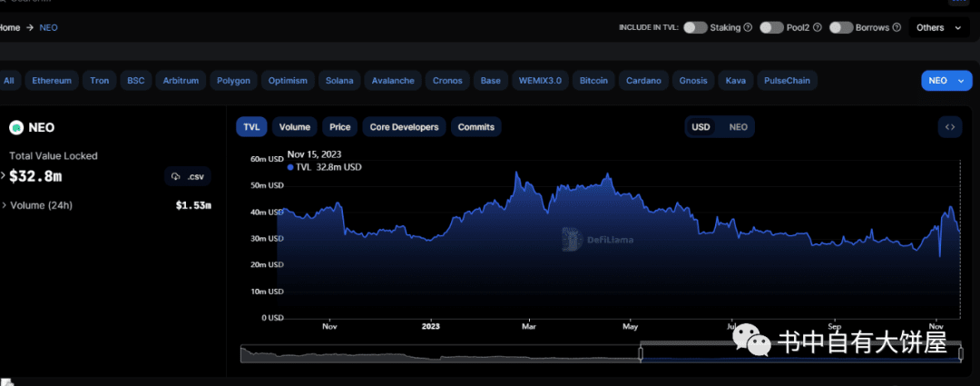Click the INCLUDE IN TVL label
This screenshot has height=386, width=980.
(x=649, y=27)
